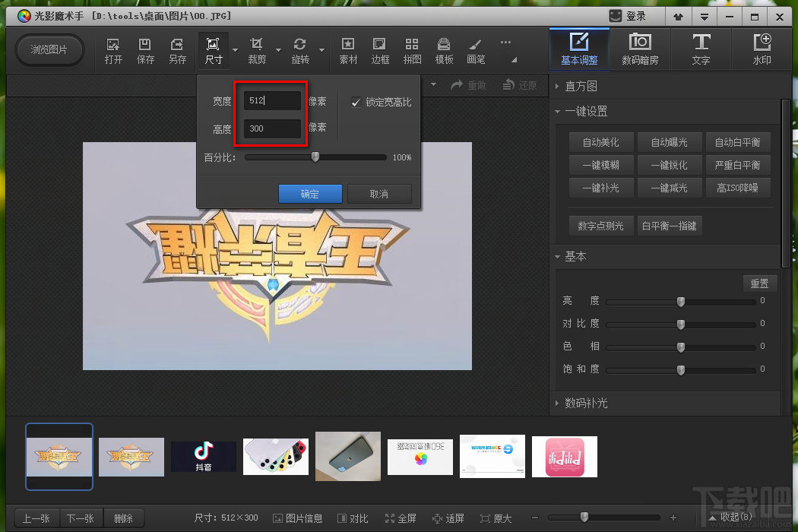This screenshot has height=532, width=798.
Task: Select the 旋转 rotate tool
Action: pyautogui.click(x=300, y=50)
